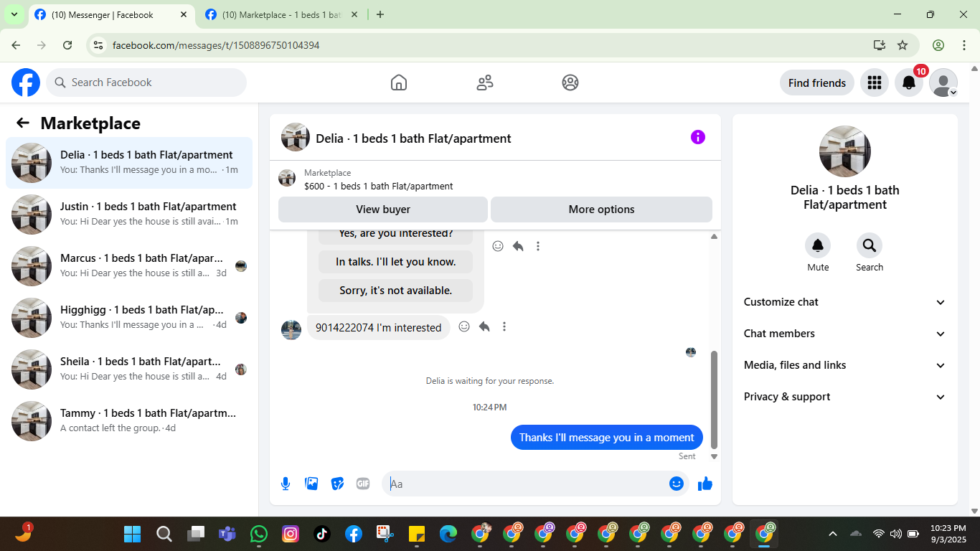Click the "Thanks I'll message you in a moment" bubble
This screenshot has height=551, width=980.
[x=607, y=437]
